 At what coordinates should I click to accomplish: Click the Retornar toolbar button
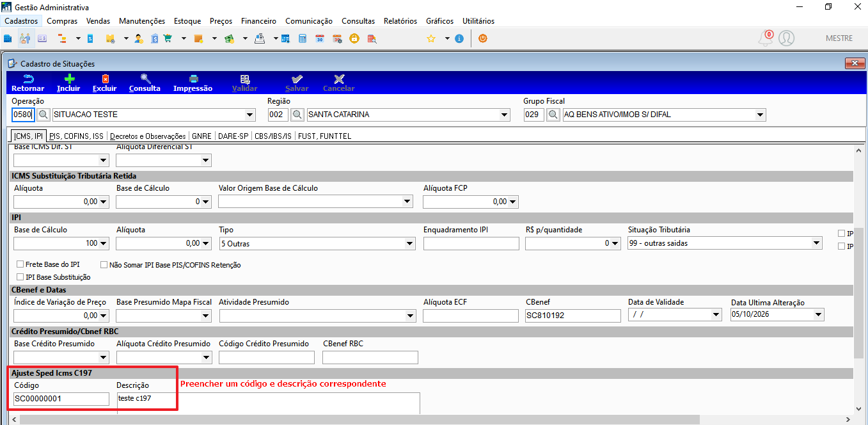click(28, 83)
